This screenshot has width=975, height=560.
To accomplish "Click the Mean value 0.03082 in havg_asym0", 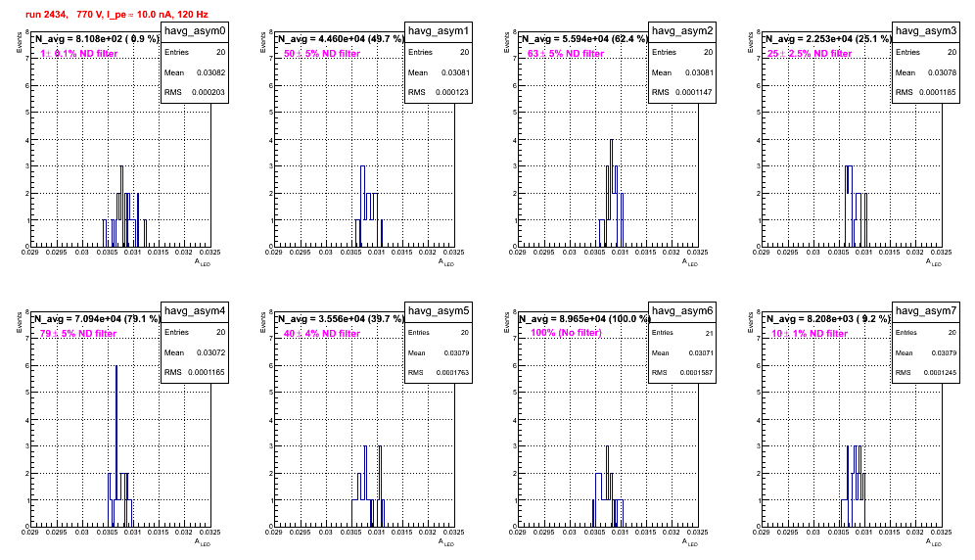I will (211, 72).
